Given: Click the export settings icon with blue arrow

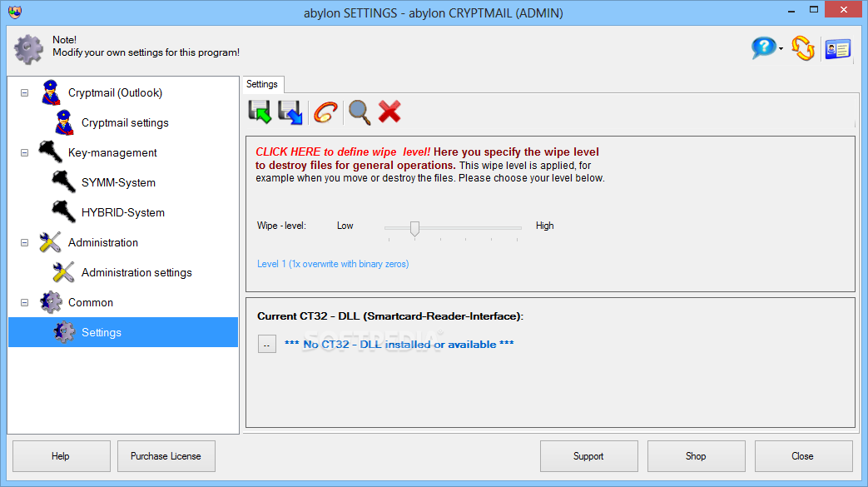Looking at the screenshot, I should pyautogui.click(x=290, y=112).
